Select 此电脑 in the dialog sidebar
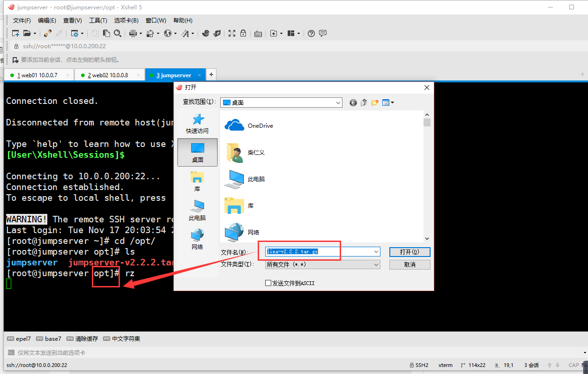 (197, 211)
